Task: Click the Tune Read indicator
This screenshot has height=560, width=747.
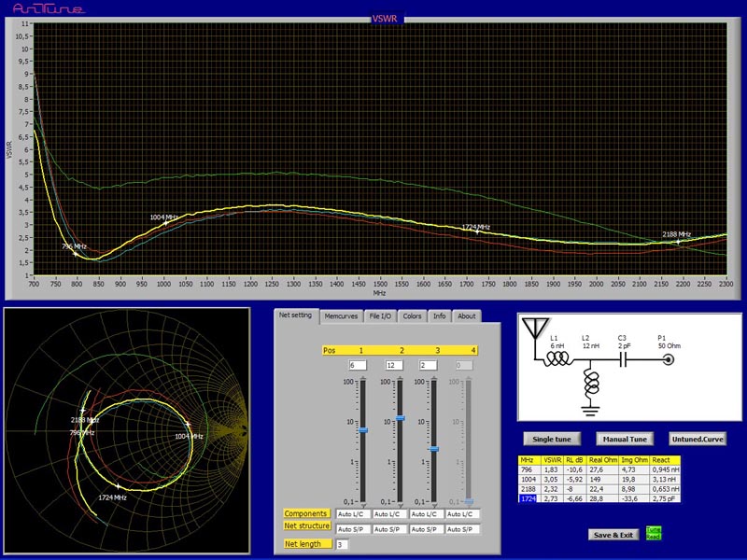Action: pos(653,533)
